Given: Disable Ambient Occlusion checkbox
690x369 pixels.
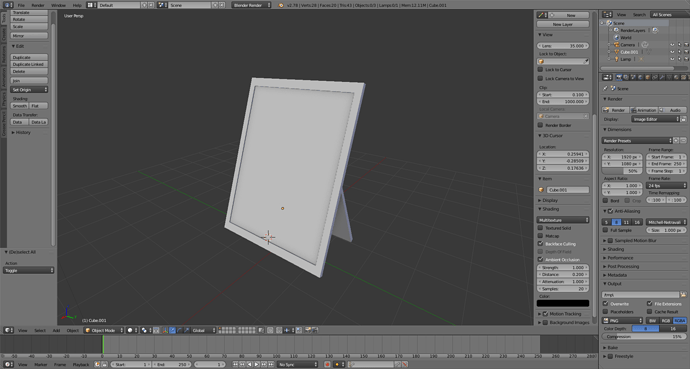Looking at the screenshot, I should pyautogui.click(x=540, y=259).
